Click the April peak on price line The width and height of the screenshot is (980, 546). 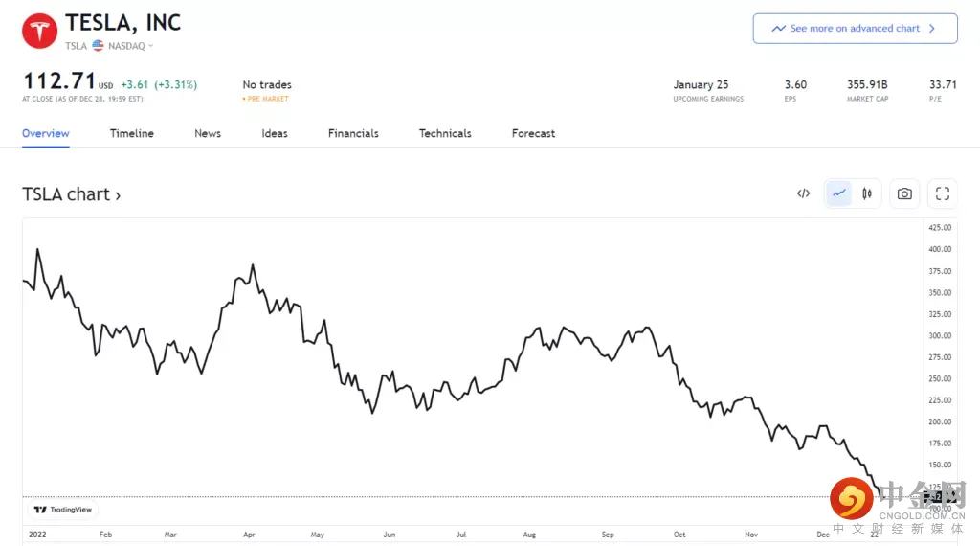tap(252, 265)
